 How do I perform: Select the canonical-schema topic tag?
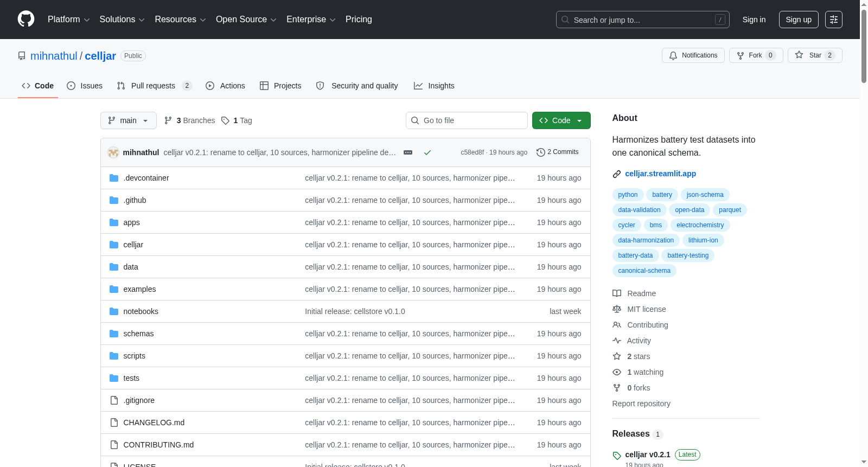point(644,271)
